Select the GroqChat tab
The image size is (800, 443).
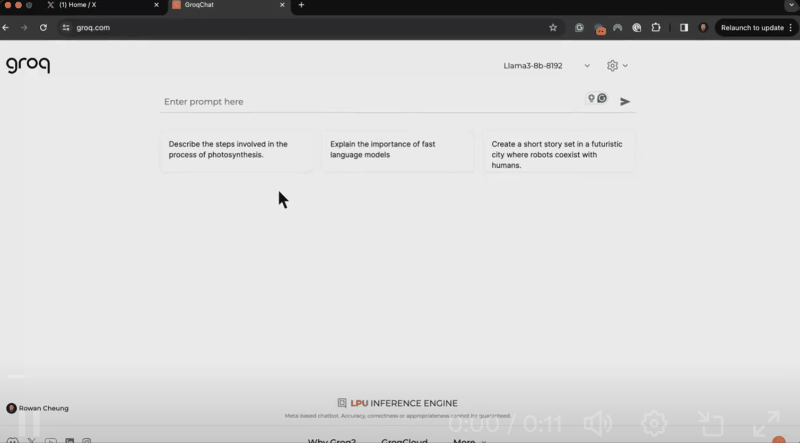click(227, 5)
